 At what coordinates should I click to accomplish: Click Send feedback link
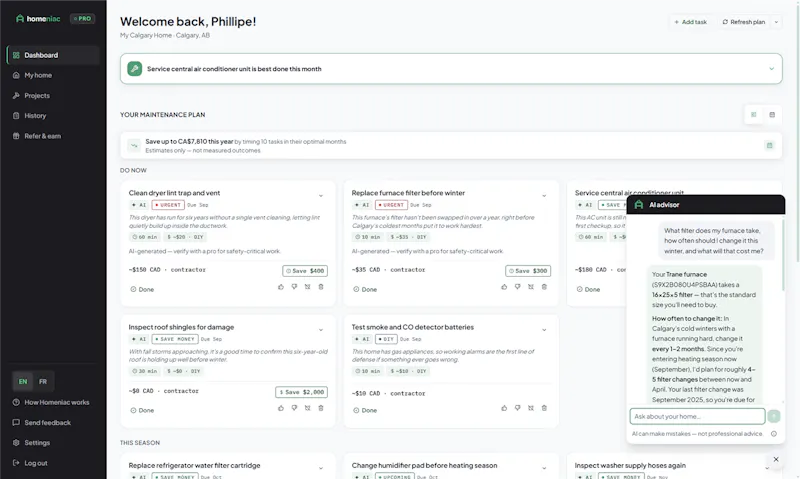[53, 423]
